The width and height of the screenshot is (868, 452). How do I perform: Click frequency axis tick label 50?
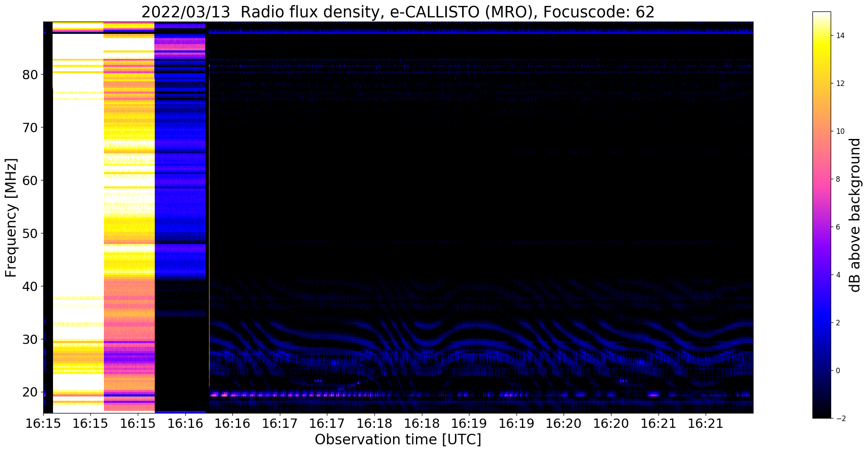click(x=31, y=233)
